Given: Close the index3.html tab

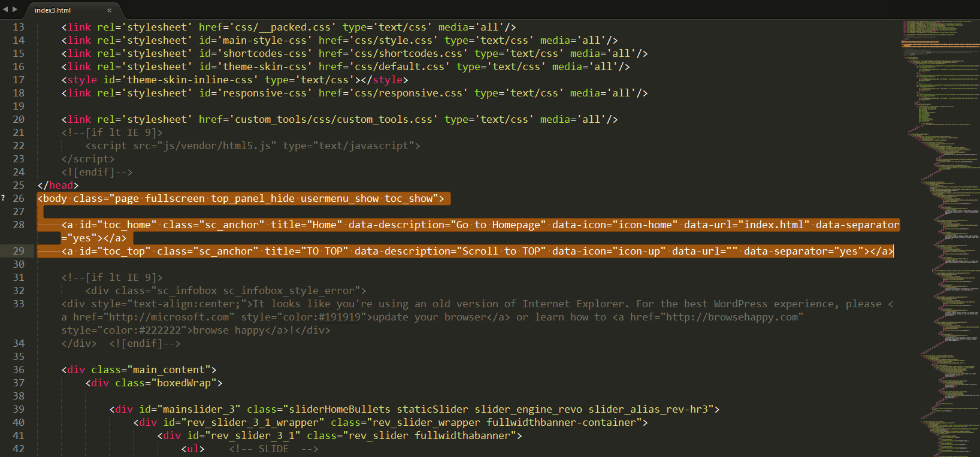Looking at the screenshot, I should [x=109, y=10].
